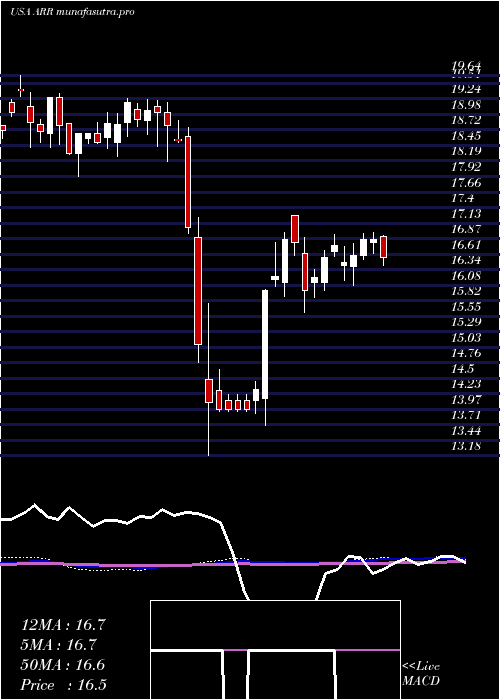Click the 13.71 price axis label
Viewport: 500px width, 700px height.
pos(466,415)
